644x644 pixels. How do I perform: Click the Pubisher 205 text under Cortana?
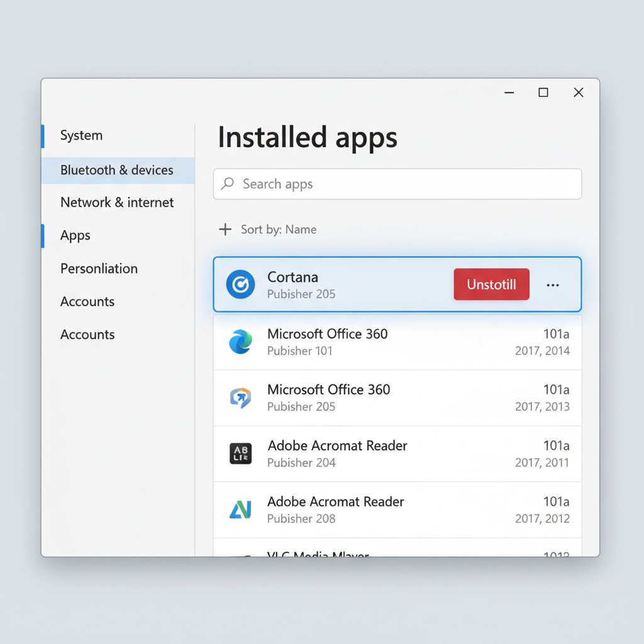301,294
